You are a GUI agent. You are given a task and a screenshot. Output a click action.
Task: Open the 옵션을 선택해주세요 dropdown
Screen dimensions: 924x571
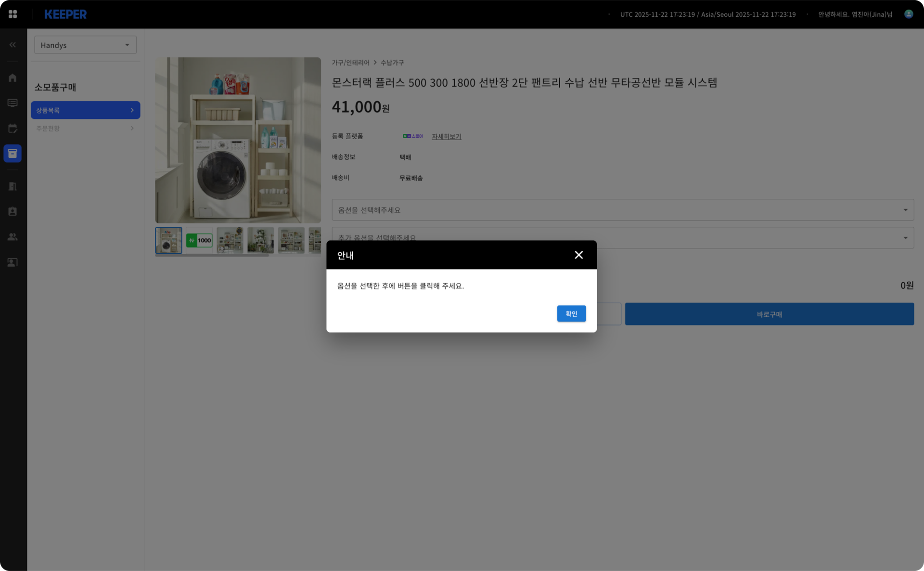(x=623, y=210)
